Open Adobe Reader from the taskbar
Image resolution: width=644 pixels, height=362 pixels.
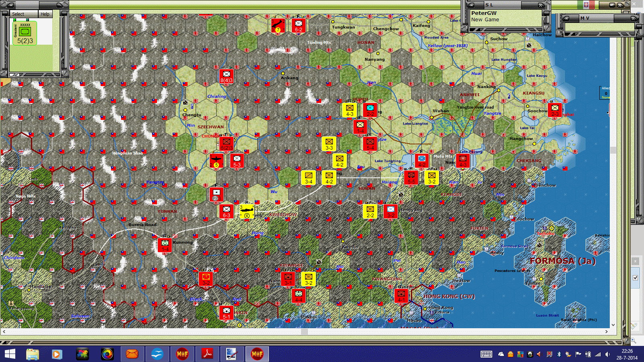coord(207,354)
